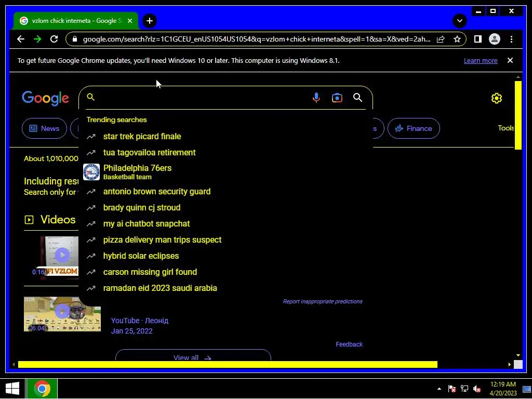Search by image with camera icon

337,98
